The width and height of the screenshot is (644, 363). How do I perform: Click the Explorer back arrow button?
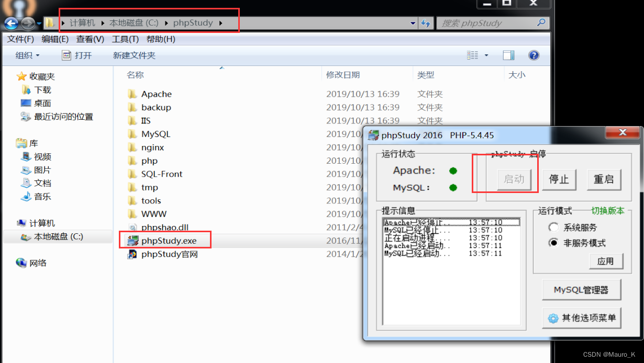[12, 23]
